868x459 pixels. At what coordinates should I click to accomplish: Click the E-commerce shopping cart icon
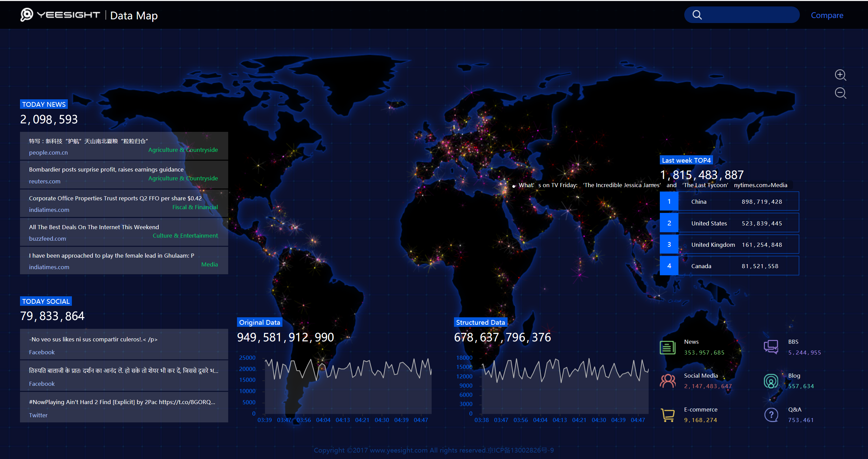point(668,415)
